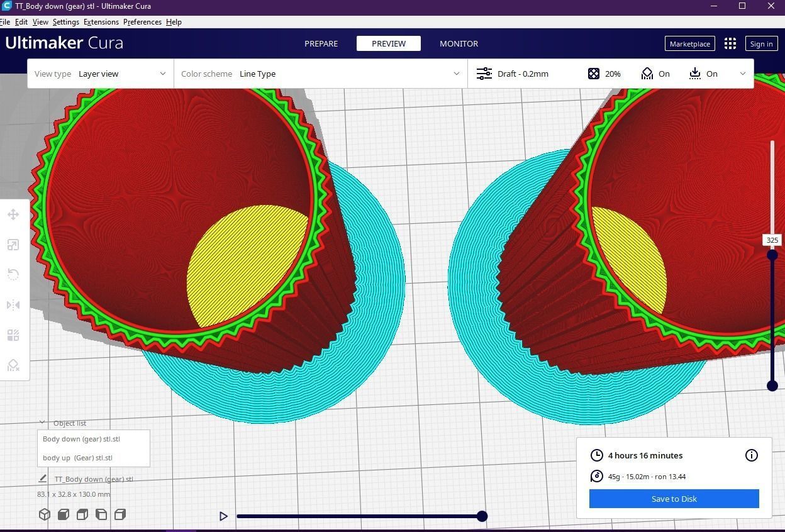Click job name TT_Body down (gear) stl
The height and width of the screenshot is (532, 785).
[94, 479]
